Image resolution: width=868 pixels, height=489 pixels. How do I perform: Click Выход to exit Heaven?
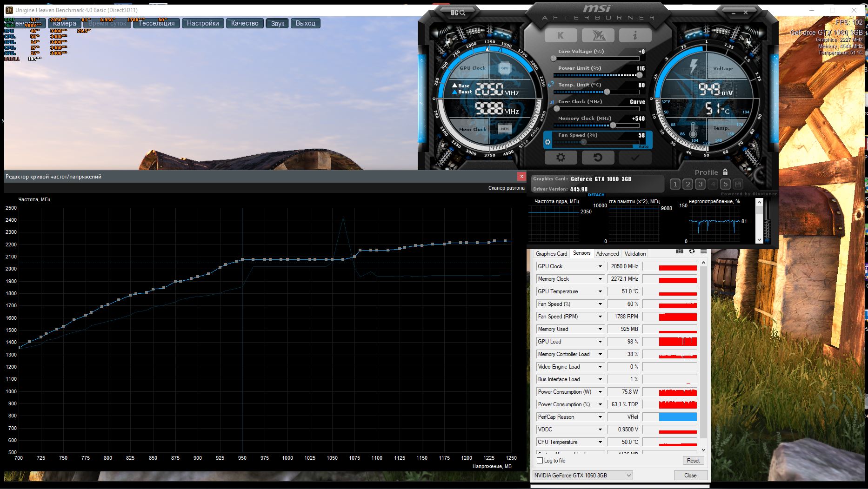[x=306, y=23]
